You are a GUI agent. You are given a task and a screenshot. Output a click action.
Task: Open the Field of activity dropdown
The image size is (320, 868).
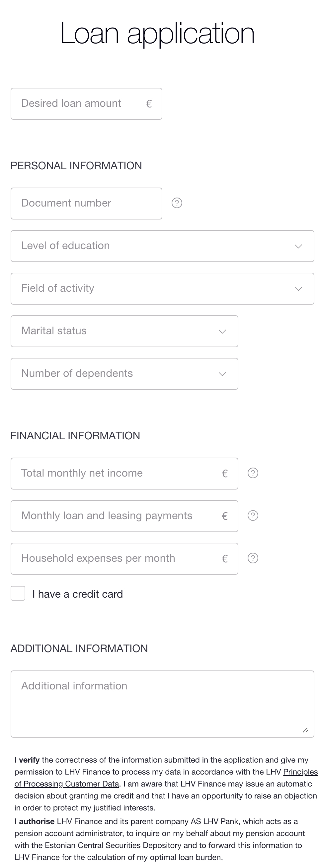click(162, 289)
